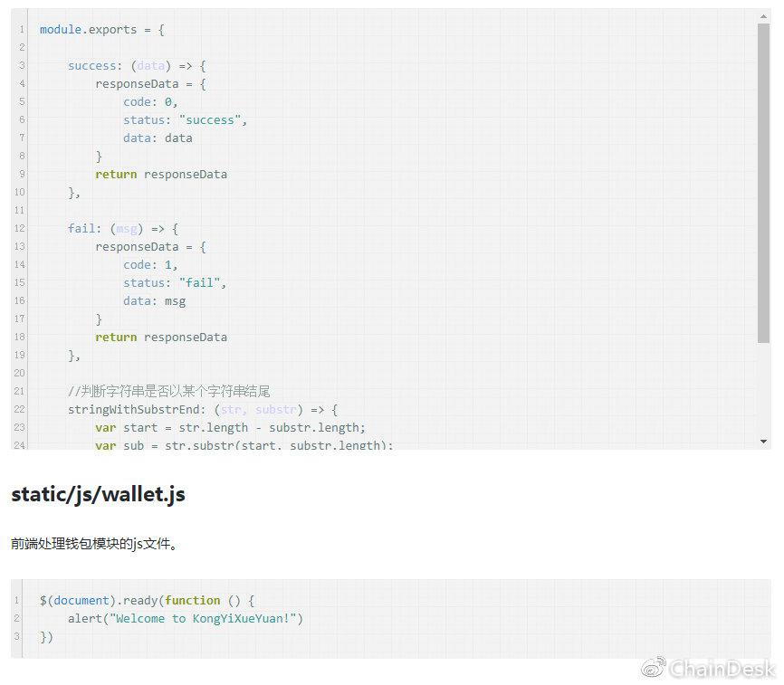Click the closing '})' line in second block
The image size is (784, 685).
pos(46,637)
